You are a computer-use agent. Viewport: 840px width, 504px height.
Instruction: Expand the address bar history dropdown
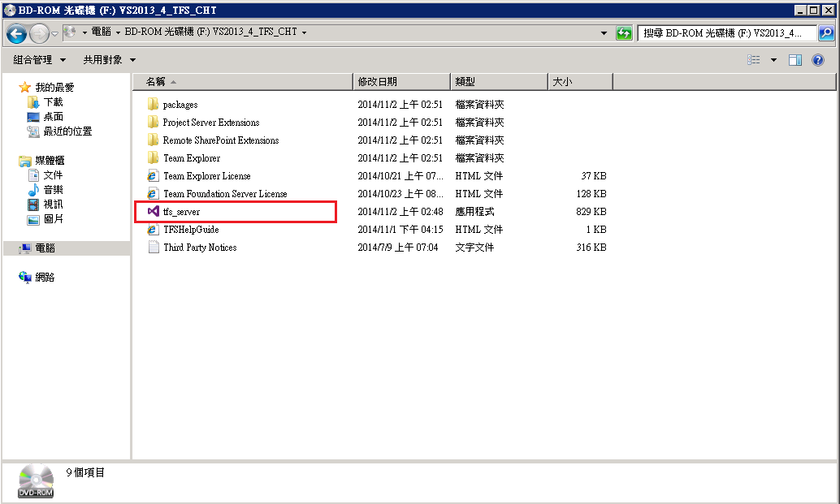pos(604,33)
